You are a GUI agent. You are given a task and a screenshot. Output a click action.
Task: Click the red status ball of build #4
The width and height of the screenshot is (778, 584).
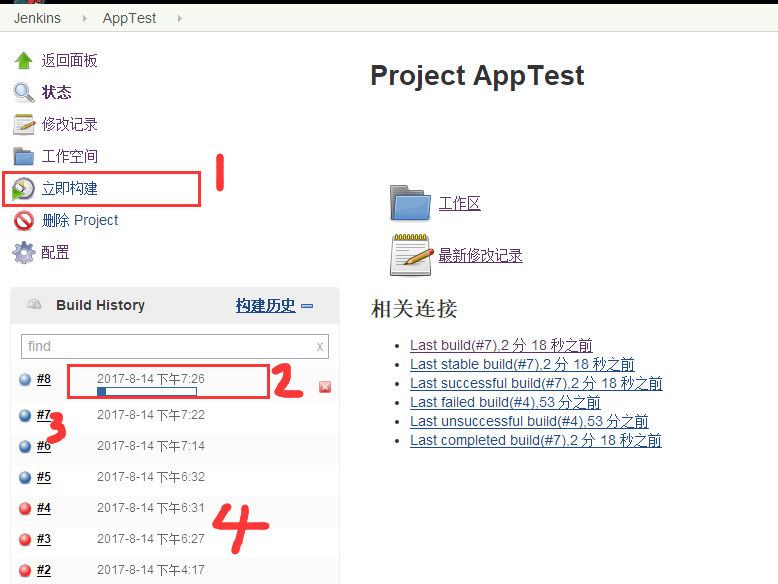pos(25,509)
